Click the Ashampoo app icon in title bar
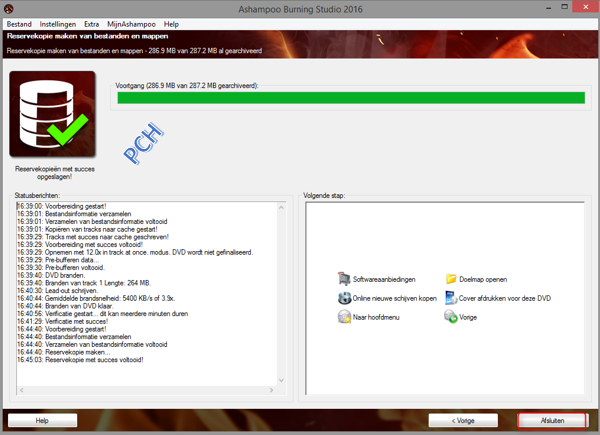 tap(8, 9)
